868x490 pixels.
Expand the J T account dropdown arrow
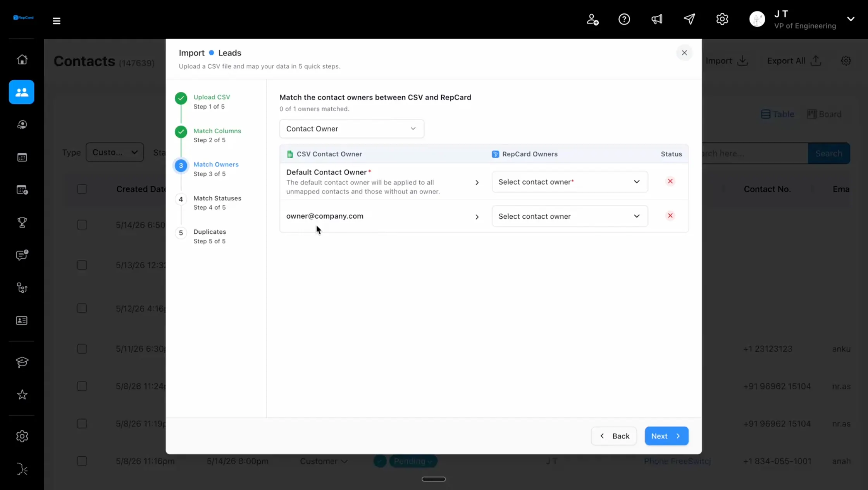coord(851,19)
